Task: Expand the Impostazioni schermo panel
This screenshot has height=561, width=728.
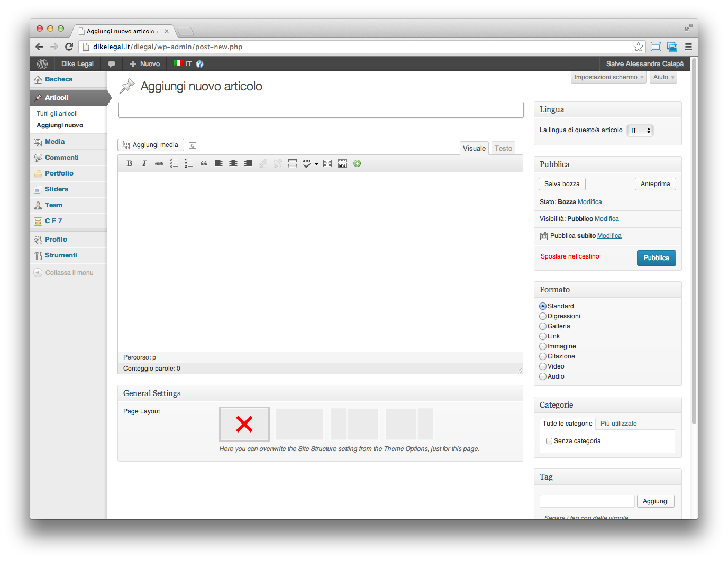Action: click(609, 77)
